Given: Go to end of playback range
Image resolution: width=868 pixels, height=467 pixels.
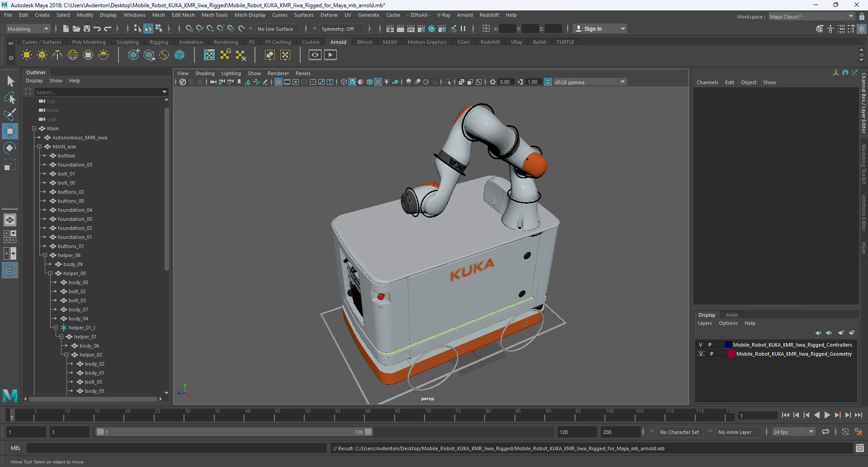Looking at the screenshot, I should pos(859,415).
